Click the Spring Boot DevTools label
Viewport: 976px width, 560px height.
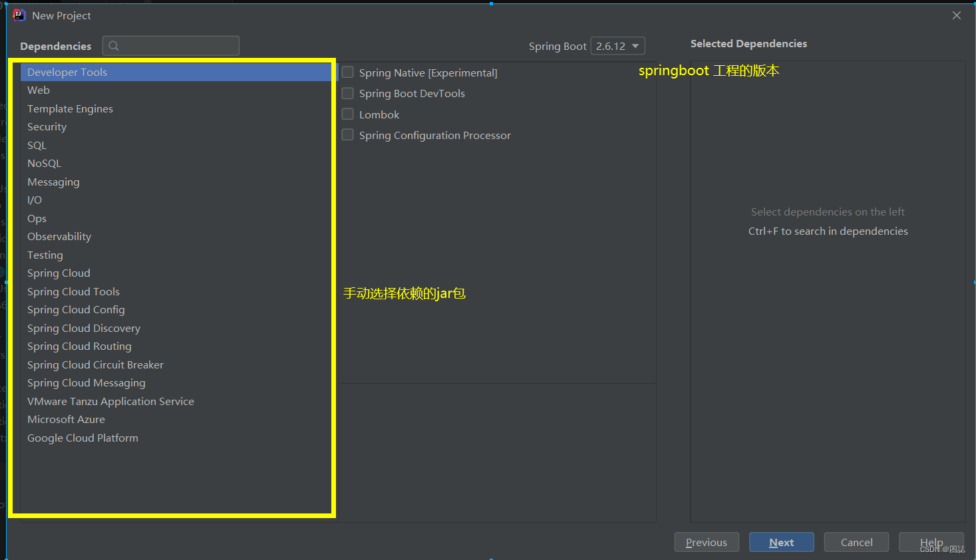pos(412,94)
